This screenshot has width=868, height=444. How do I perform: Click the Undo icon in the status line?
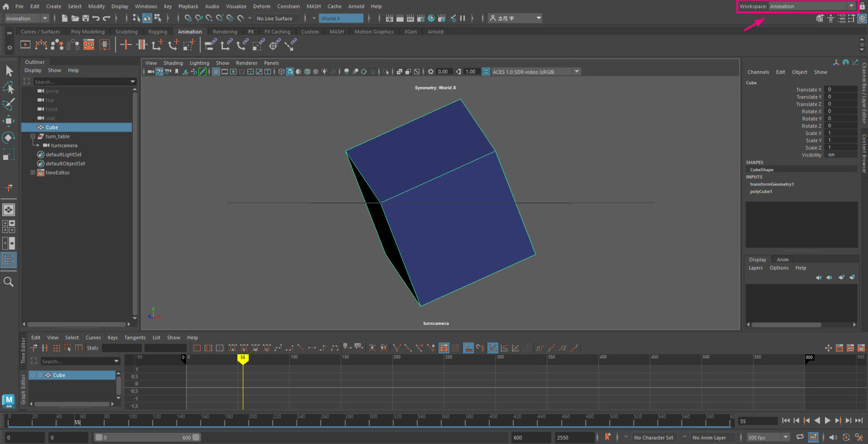point(96,18)
